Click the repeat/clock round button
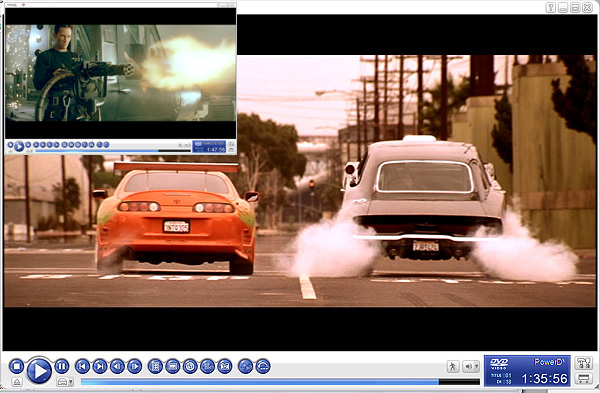Screen dimensions: 600x393 (190, 367)
